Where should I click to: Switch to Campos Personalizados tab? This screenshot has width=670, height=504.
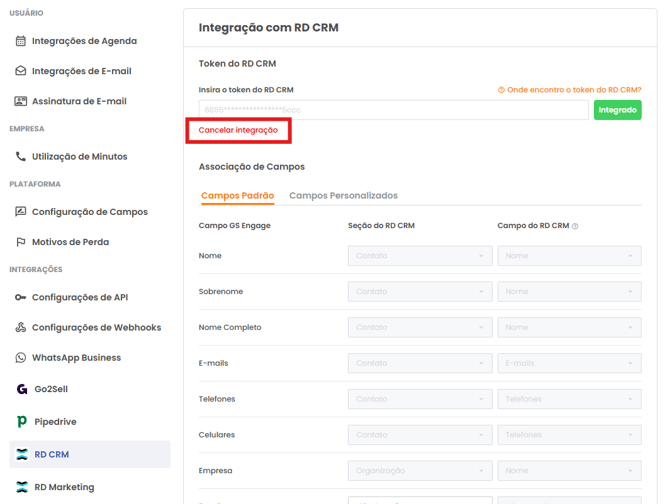(x=343, y=196)
